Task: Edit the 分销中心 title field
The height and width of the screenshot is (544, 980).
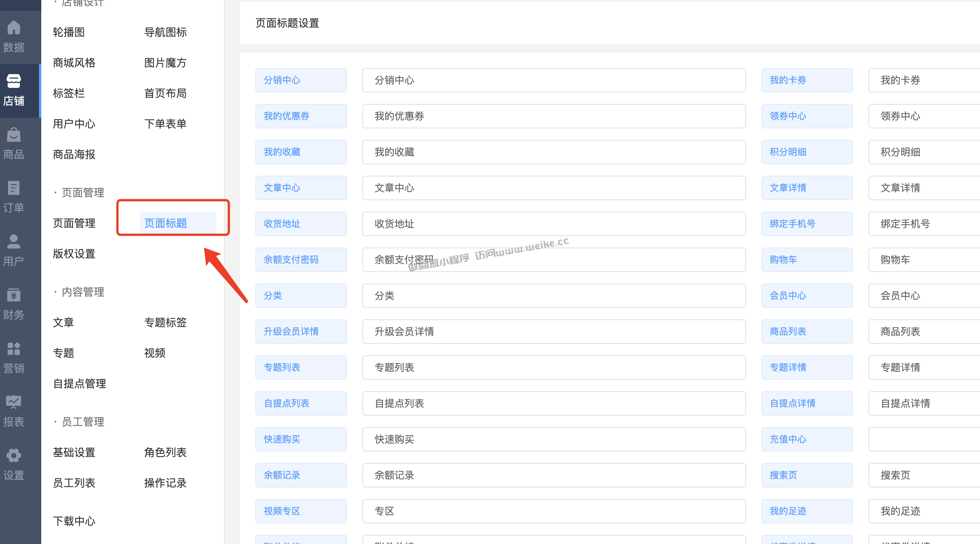Action: 554,80
